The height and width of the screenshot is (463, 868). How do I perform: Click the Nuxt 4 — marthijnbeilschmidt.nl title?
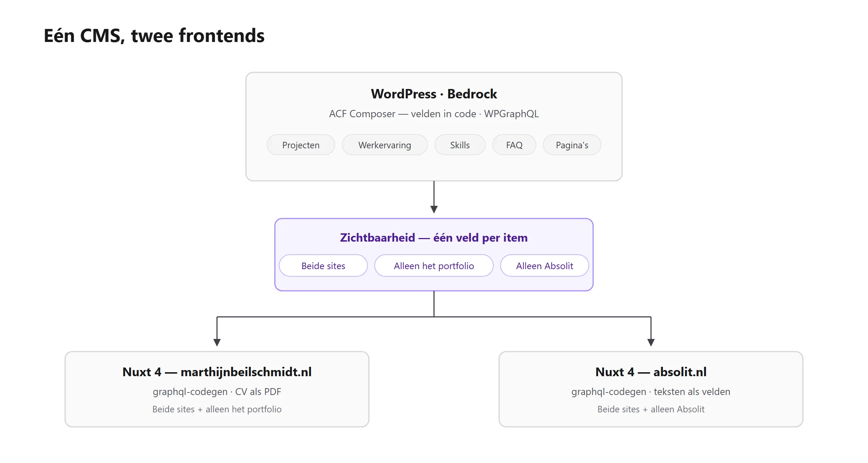(217, 372)
